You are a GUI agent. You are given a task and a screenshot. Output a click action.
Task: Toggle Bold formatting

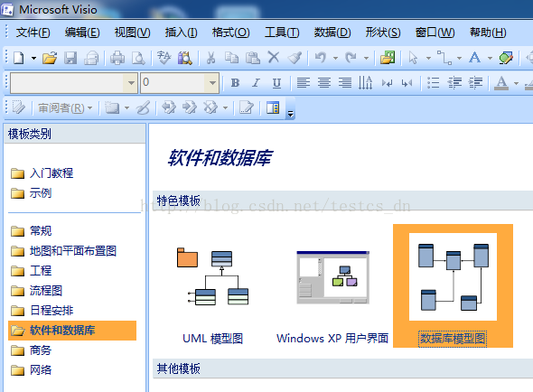(x=235, y=82)
